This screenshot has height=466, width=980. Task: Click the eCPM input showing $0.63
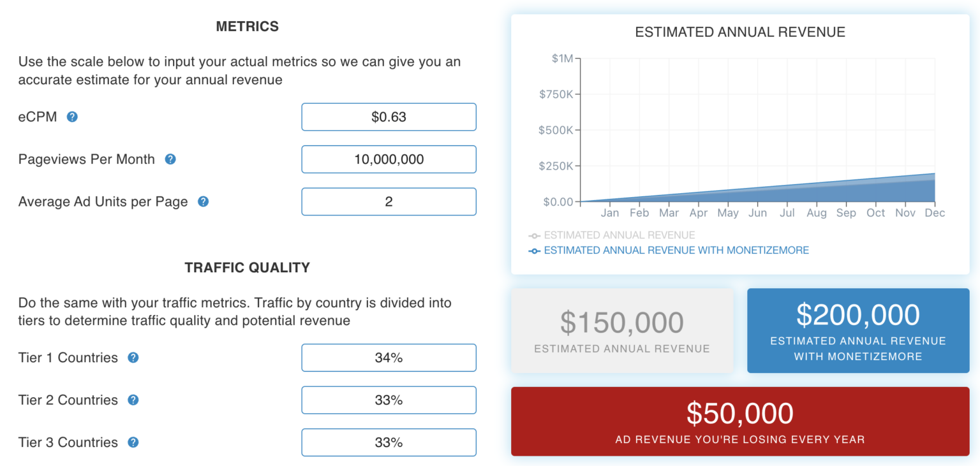tap(389, 117)
